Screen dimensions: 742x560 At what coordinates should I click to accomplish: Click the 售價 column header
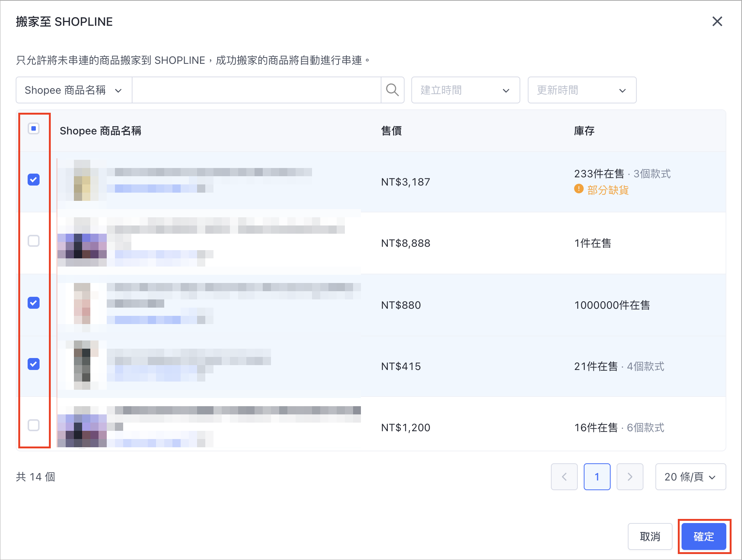click(x=391, y=131)
